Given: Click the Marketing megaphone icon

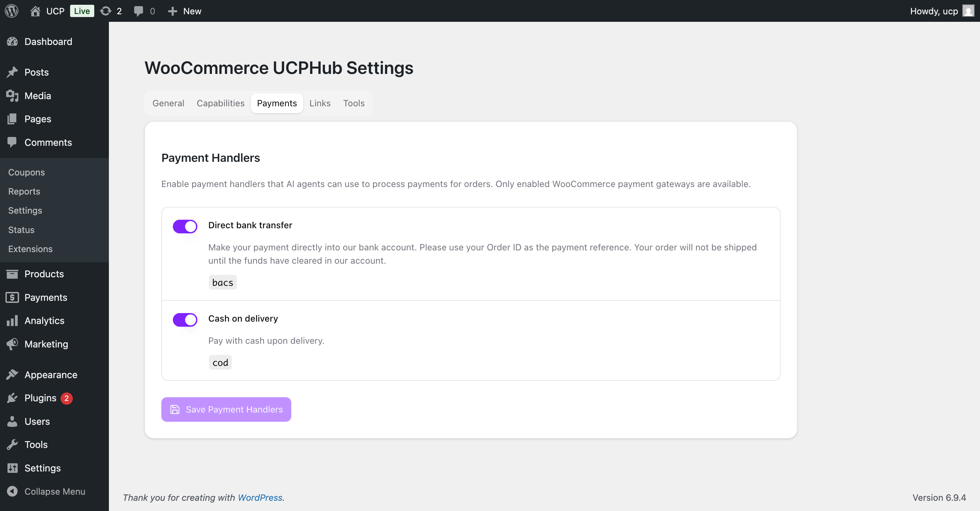Looking at the screenshot, I should click(13, 344).
